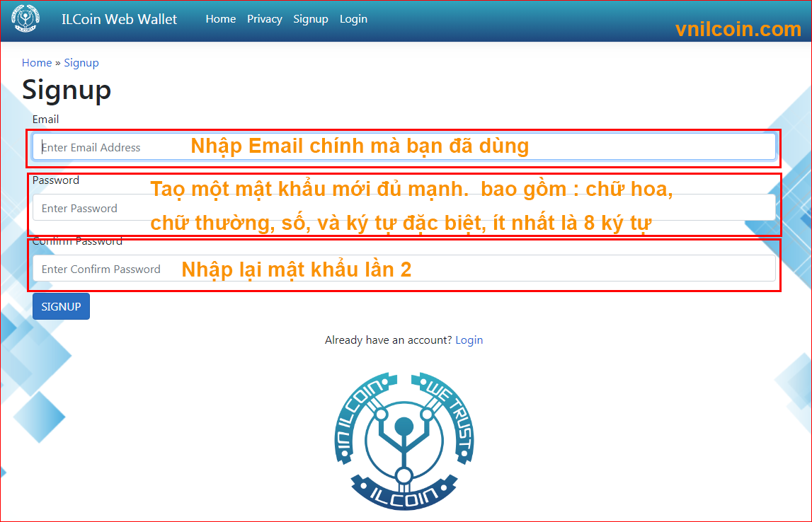This screenshot has height=522, width=812.
Task: Click the large ILCoin We Trust emblem
Action: [x=404, y=441]
